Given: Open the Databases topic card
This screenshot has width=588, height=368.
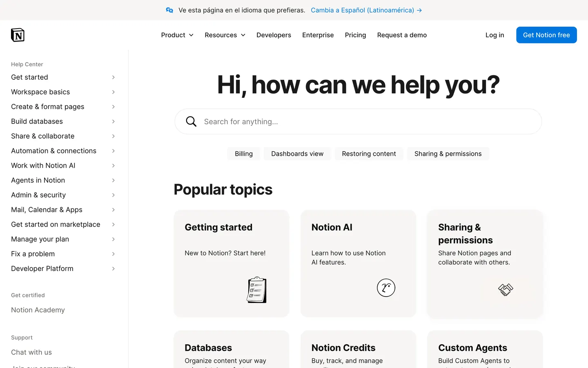Looking at the screenshot, I should pyautogui.click(x=232, y=349).
